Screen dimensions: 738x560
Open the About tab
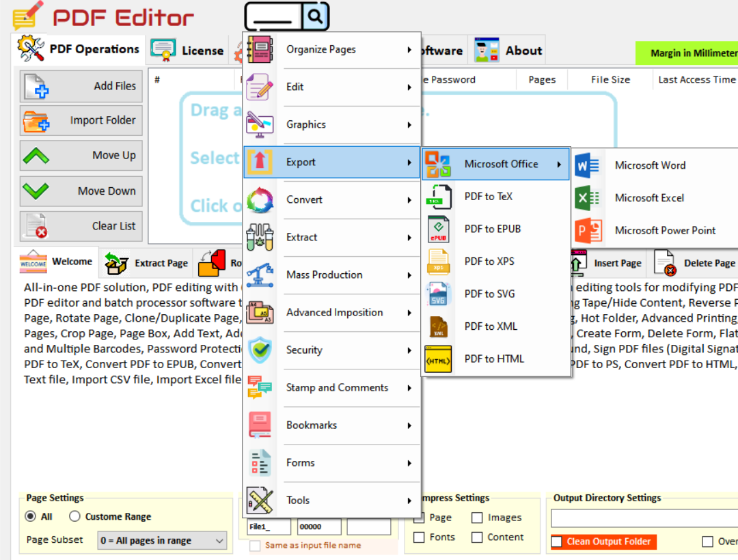click(x=508, y=51)
